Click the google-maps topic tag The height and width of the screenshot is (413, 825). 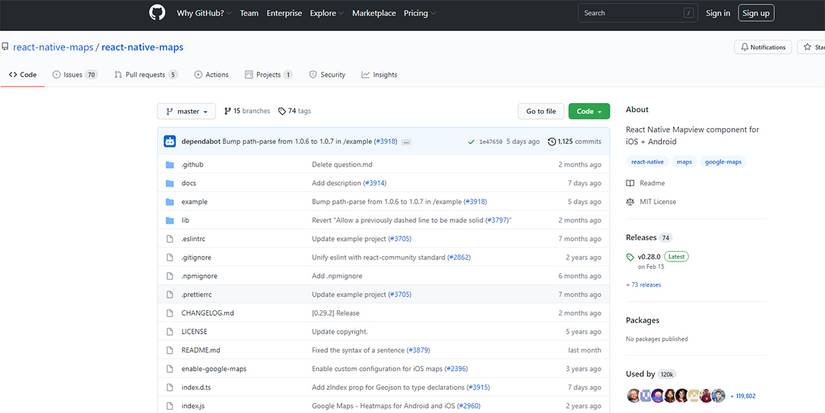click(722, 161)
